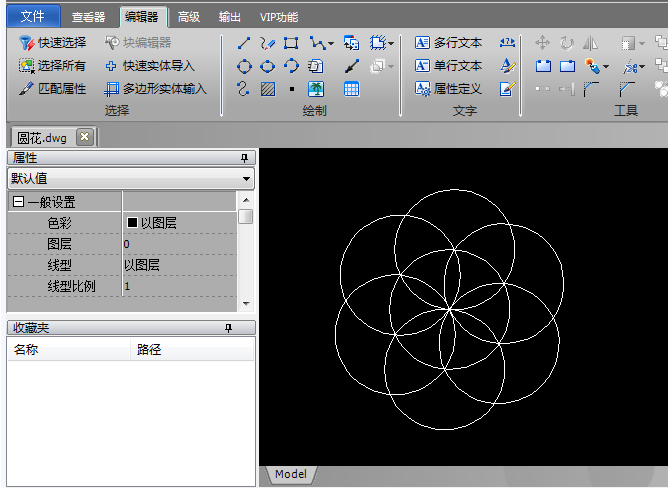The width and height of the screenshot is (668, 488).
Task: Select the Hatch fill tool
Action: (268, 89)
